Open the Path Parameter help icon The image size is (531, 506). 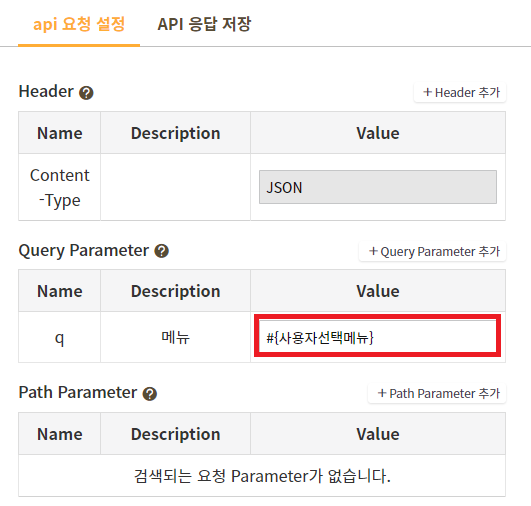pos(150,394)
